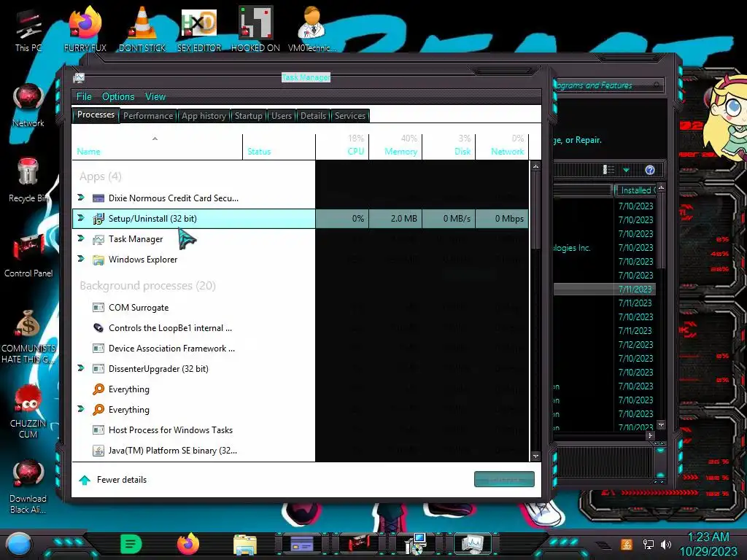Open the Control Panel desktop icon
Image resolution: width=747 pixels, height=560 pixels.
pos(28,255)
